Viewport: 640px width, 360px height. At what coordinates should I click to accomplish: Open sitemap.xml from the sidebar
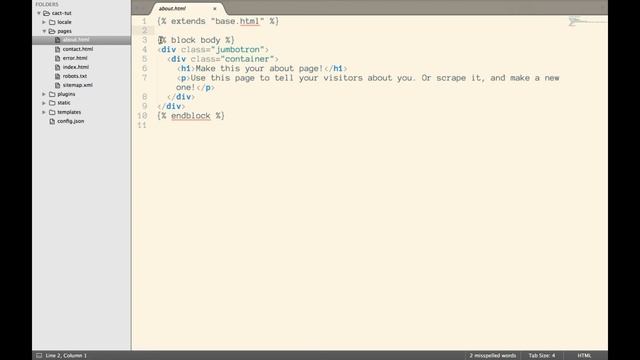[78, 85]
